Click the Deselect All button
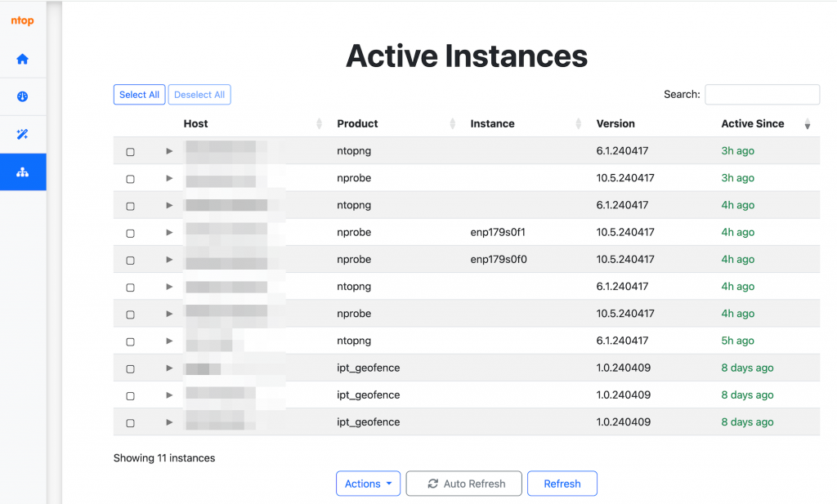This screenshot has width=837, height=504. pos(199,95)
